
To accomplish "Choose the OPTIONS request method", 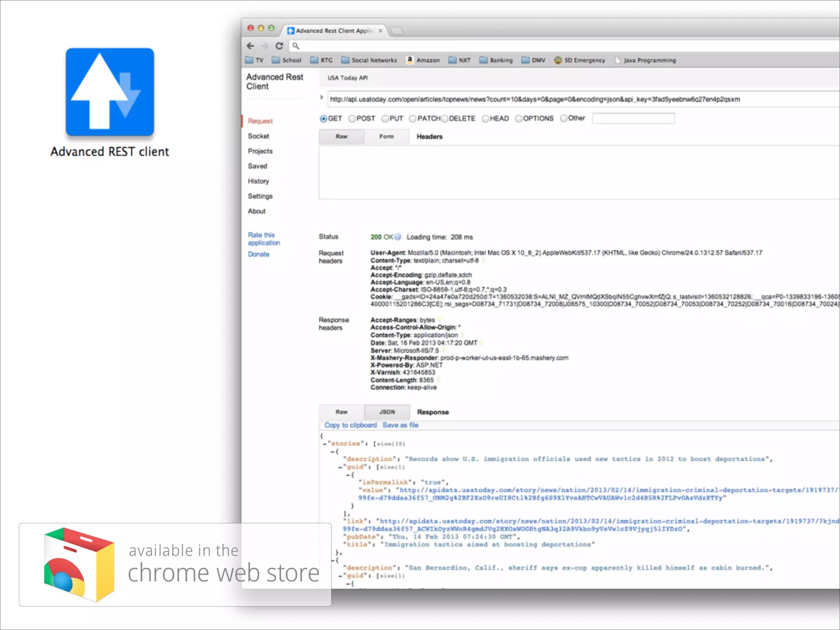I will 519,119.
